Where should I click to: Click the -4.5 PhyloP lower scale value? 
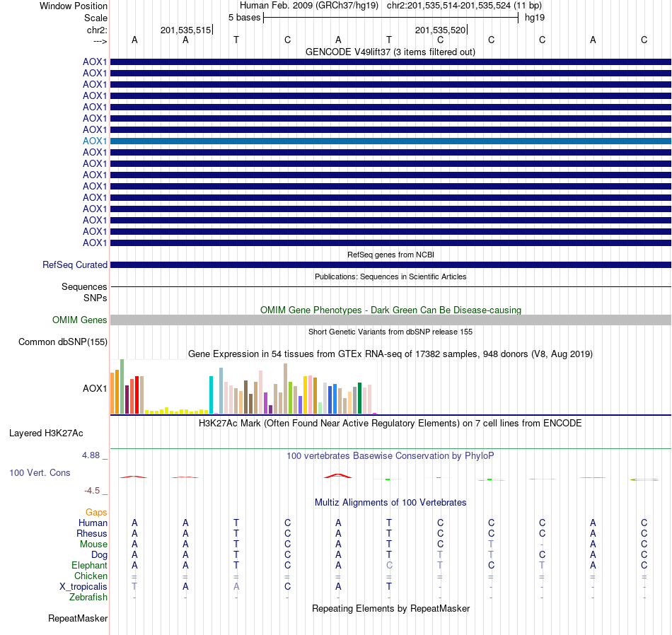(92, 491)
